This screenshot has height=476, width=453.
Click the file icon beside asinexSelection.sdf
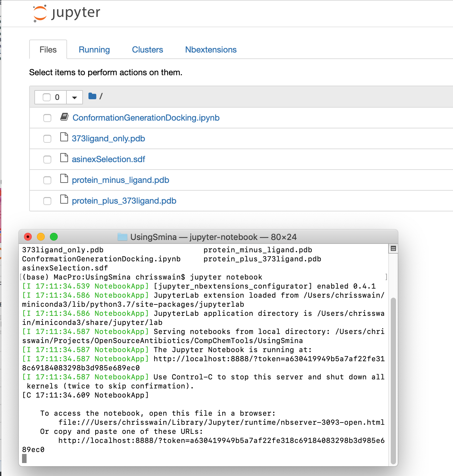point(64,158)
